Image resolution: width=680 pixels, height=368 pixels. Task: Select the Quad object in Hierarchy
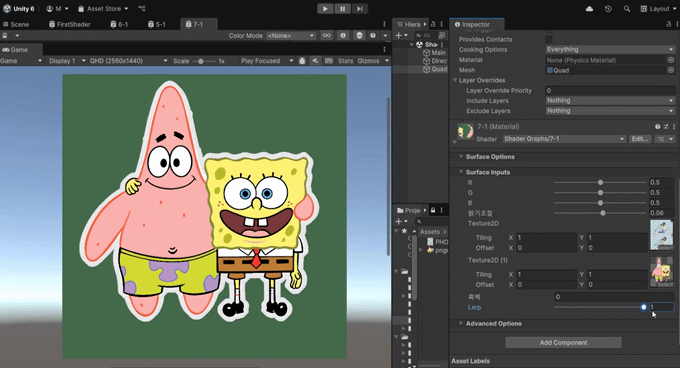click(x=435, y=69)
